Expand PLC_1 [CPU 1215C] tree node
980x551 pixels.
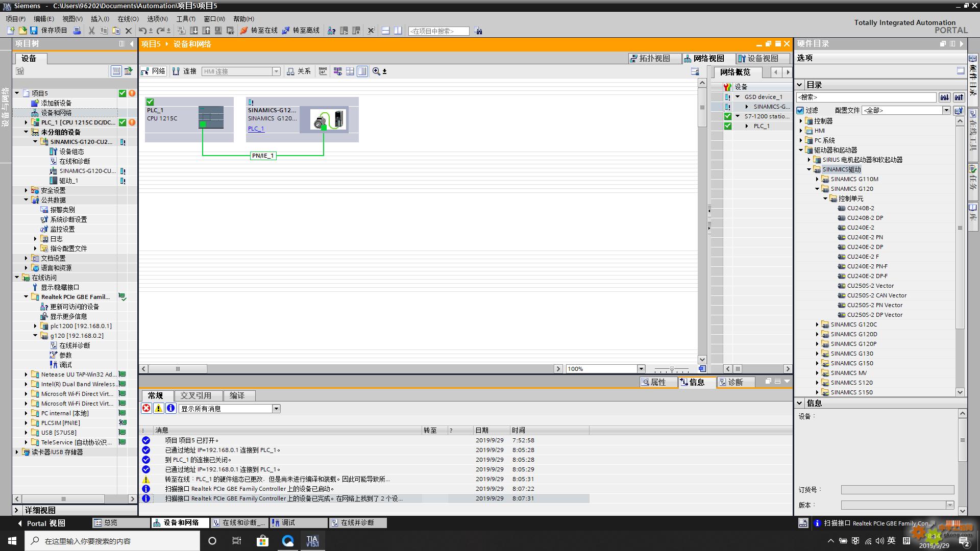point(26,122)
